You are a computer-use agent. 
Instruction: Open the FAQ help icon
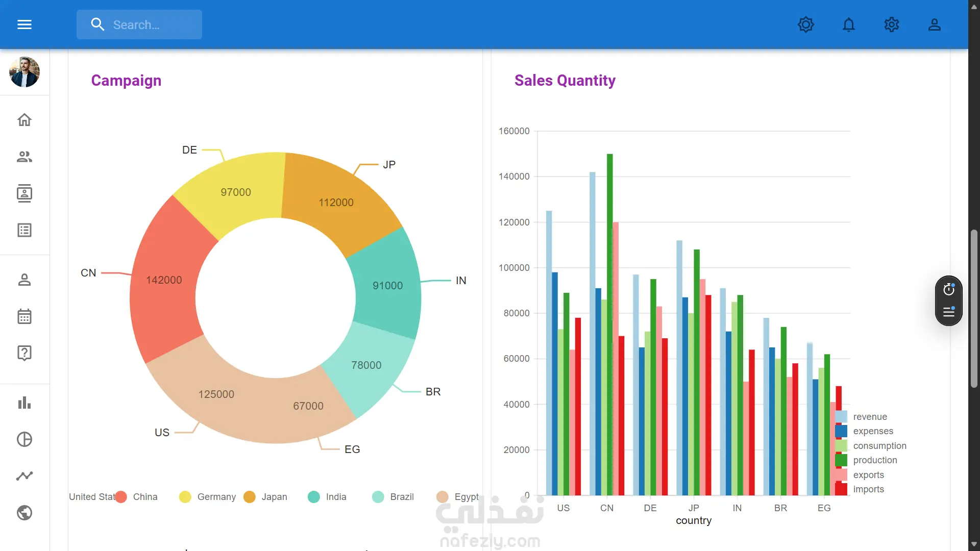24,353
